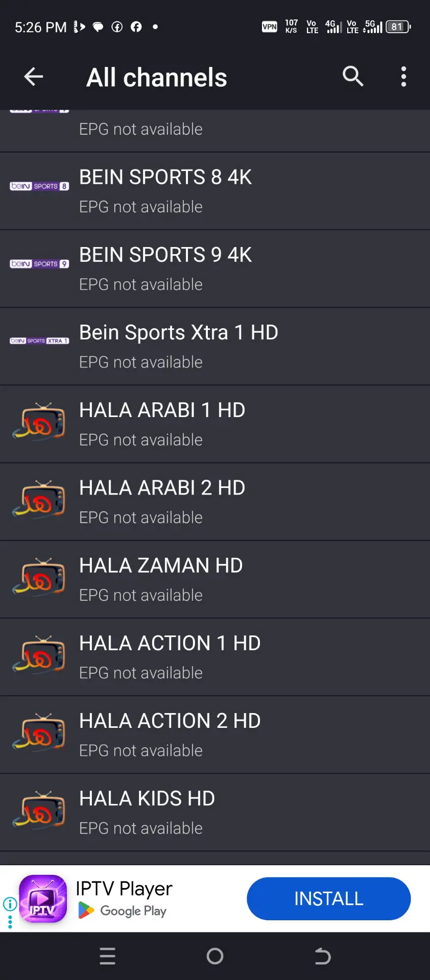430x980 pixels.
Task: Tap the Android back navigation button
Action: tap(323, 956)
